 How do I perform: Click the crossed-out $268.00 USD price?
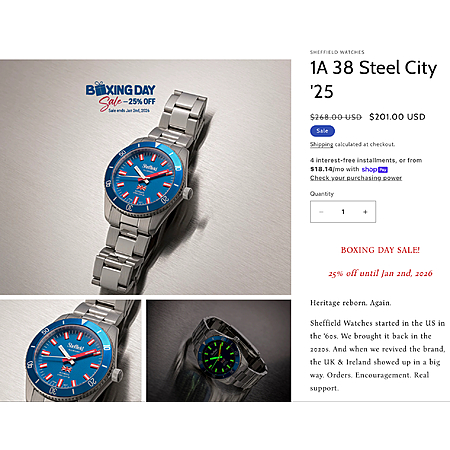coord(336,117)
